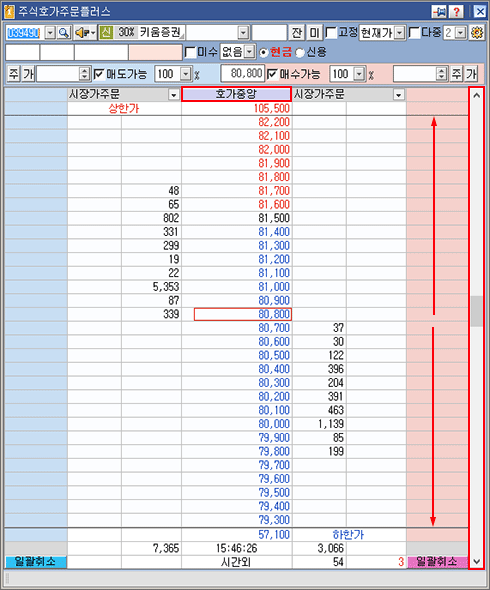Click the 호가중앙 header
Screen dimensions: 490x590
click(x=236, y=94)
